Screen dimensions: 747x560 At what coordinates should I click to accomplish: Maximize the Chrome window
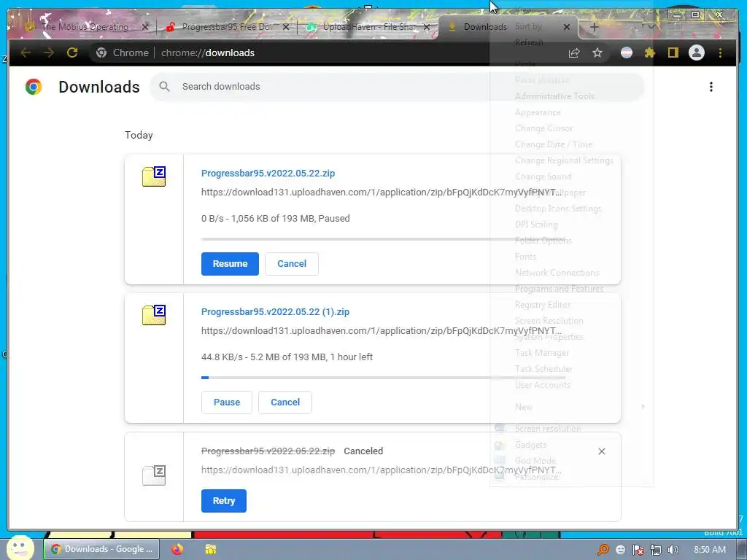(695, 15)
